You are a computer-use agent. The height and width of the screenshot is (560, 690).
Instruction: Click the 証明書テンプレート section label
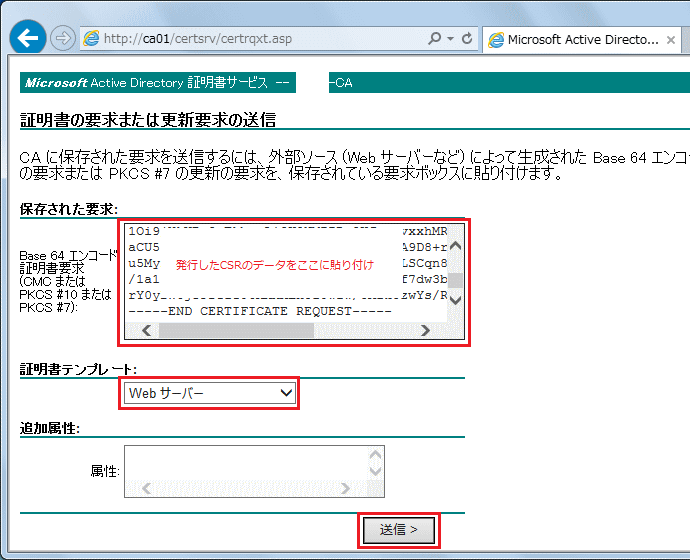pyautogui.click(x=78, y=369)
